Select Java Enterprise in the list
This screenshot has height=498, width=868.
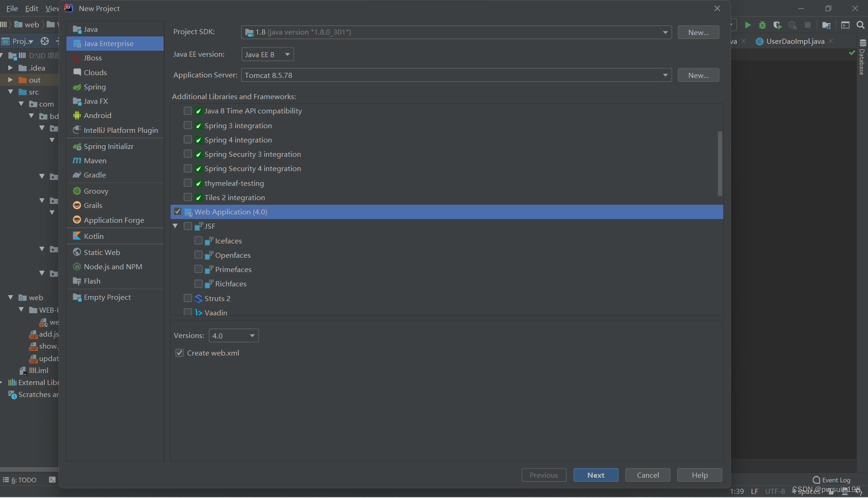(115, 43)
